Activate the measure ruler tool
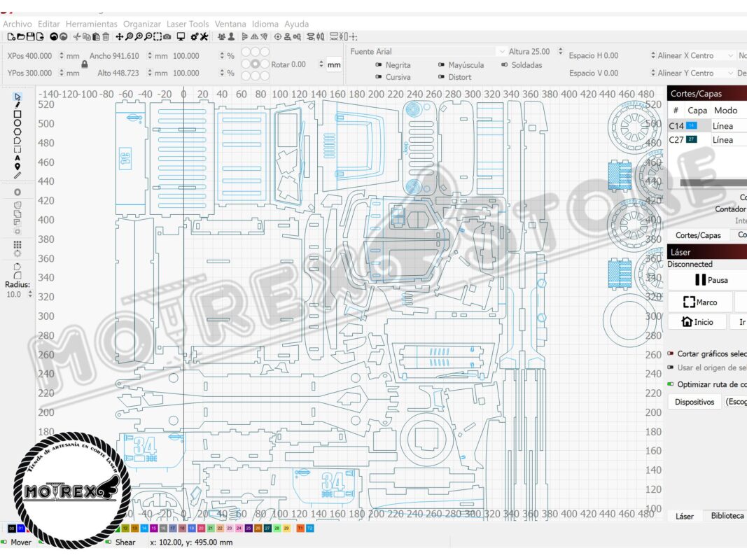Screen dimensions: 747x560 [18, 176]
